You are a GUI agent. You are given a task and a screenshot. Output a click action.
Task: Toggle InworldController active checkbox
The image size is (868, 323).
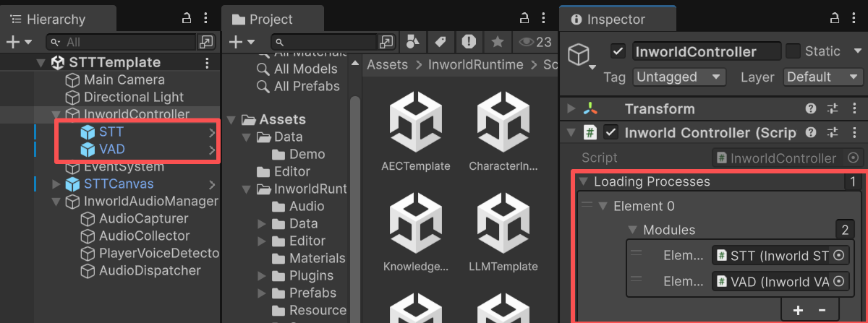(x=618, y=51)
